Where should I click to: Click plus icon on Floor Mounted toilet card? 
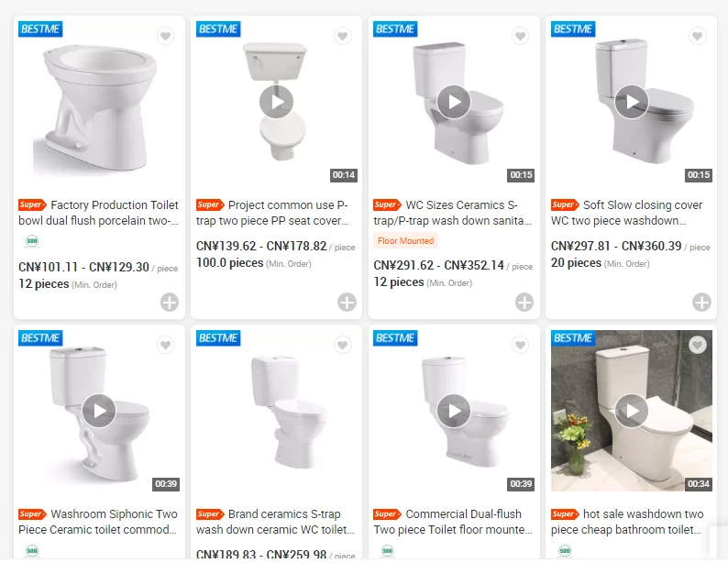[x=524, y=303]
